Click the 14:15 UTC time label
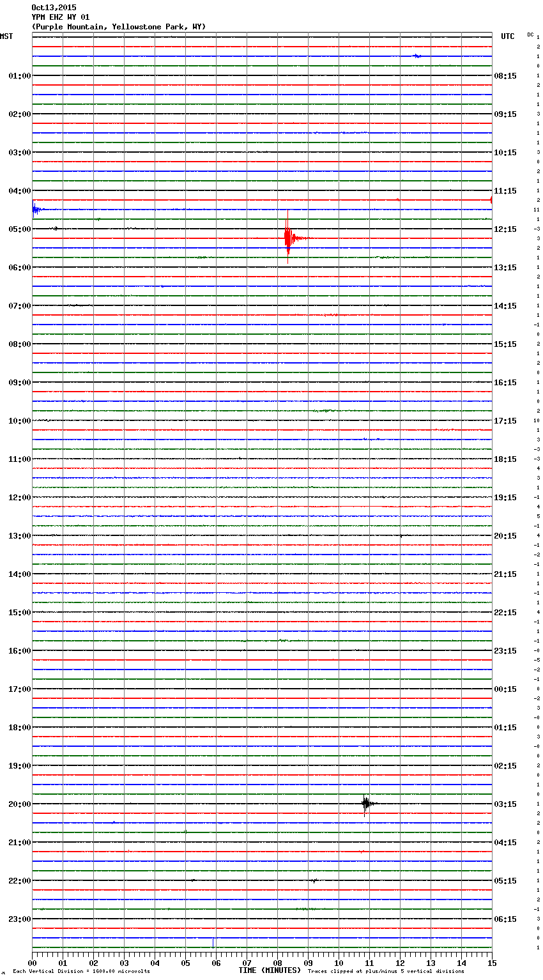Image resolution: width=543 pixels, height=980 pixels. click(x=505, y=306)
